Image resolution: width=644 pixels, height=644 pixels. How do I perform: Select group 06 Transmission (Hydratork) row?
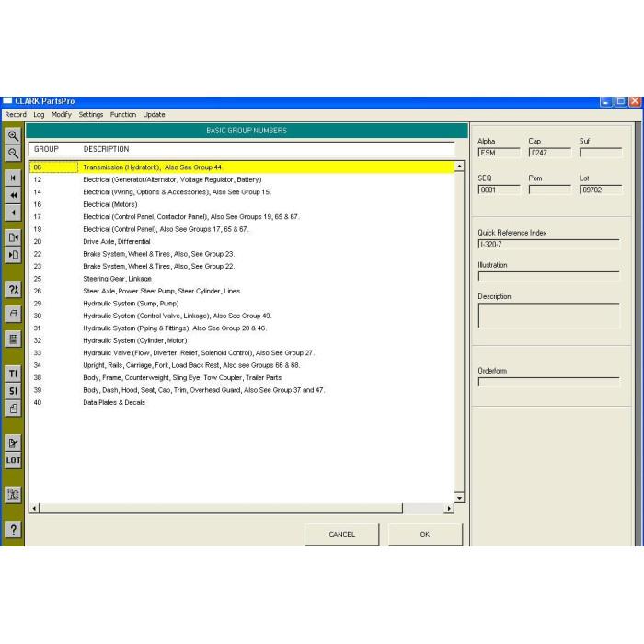(x=242, y=167)
